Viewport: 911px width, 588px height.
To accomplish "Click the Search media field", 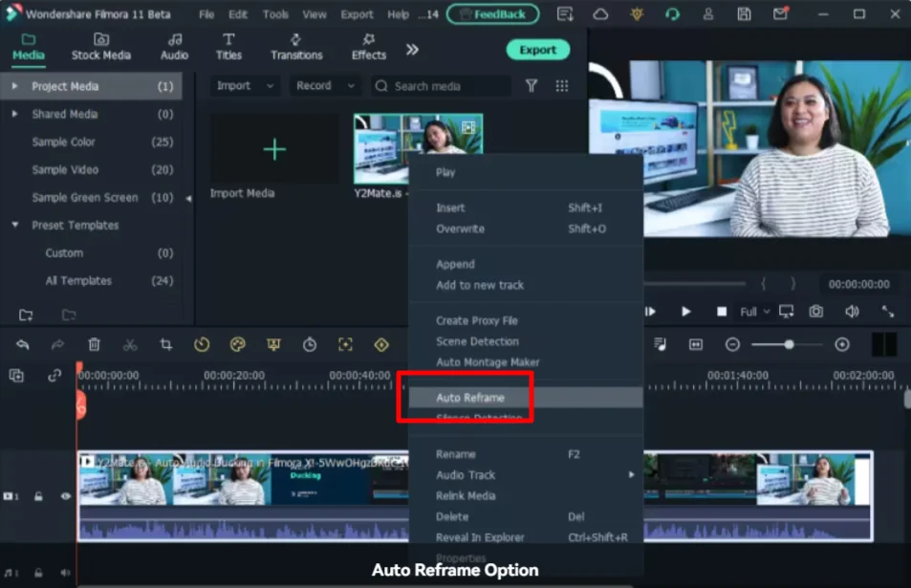I will [x=442, y=86].
